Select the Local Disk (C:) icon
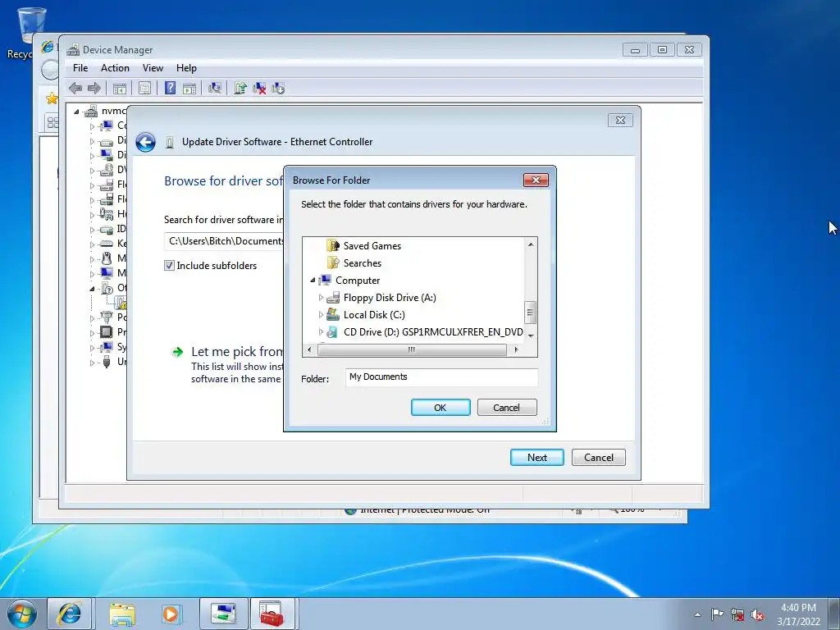840x630 pixels. pyautogui.click(x=333, y=314)
